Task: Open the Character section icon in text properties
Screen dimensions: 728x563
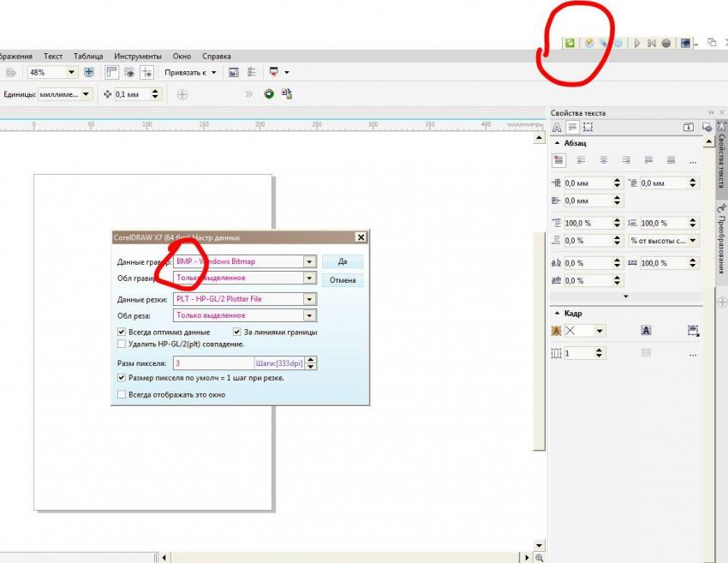Action: pos(556,127)
